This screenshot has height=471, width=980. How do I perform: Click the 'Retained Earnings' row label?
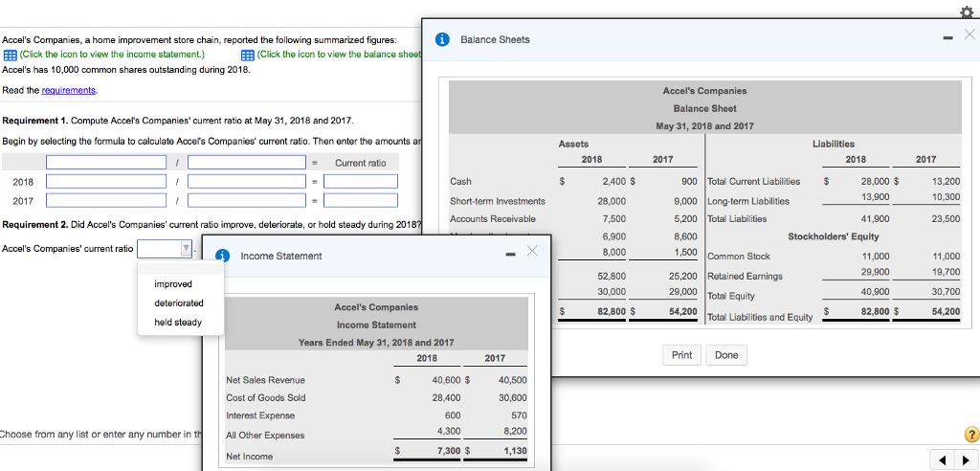745,276
